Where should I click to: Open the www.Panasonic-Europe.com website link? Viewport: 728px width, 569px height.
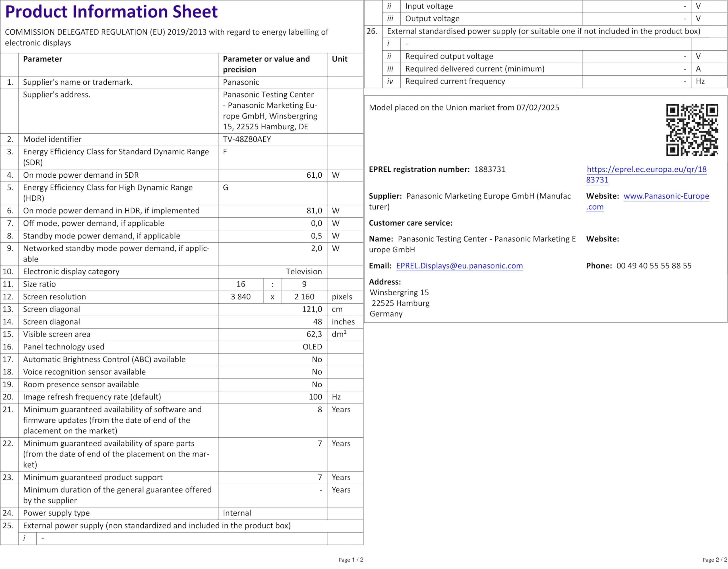(666, 196)
